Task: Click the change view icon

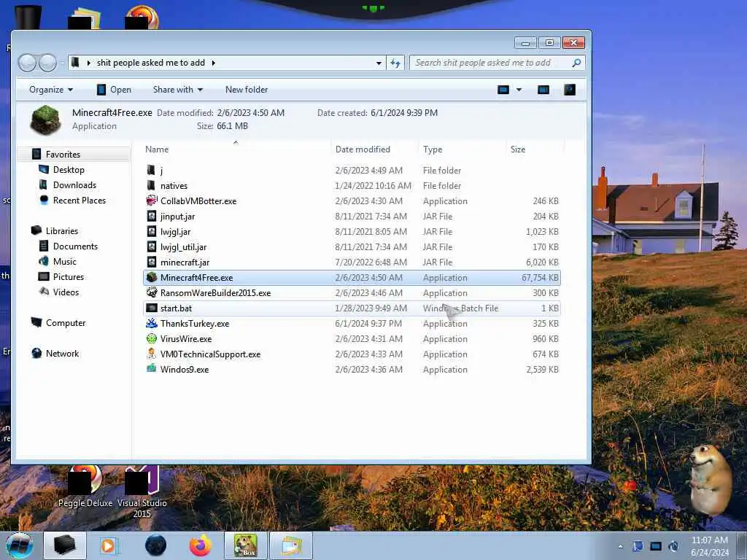Action: coord(503,90)
